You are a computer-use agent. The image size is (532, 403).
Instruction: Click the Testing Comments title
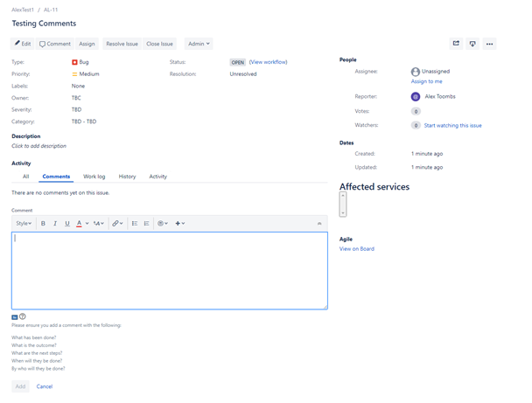(x=44, y=24)
